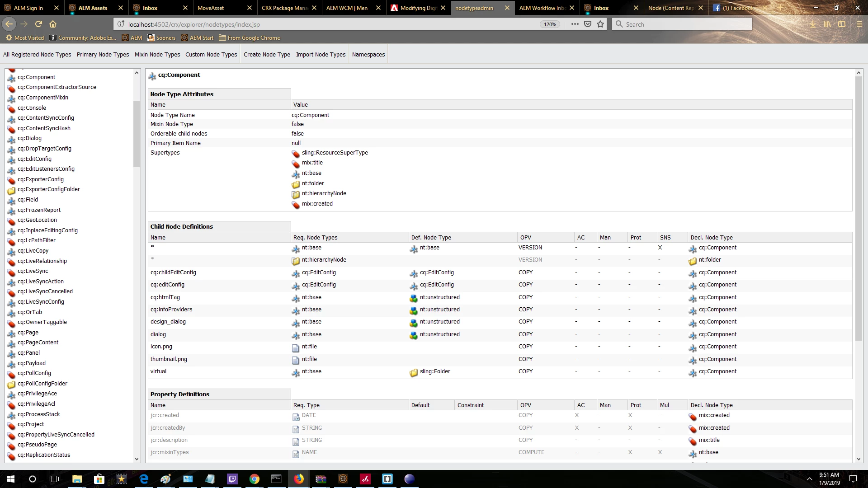Open Mixin Node Types tab
The height and width of the screenshot is (488, 868).
(x=157, y=54)
